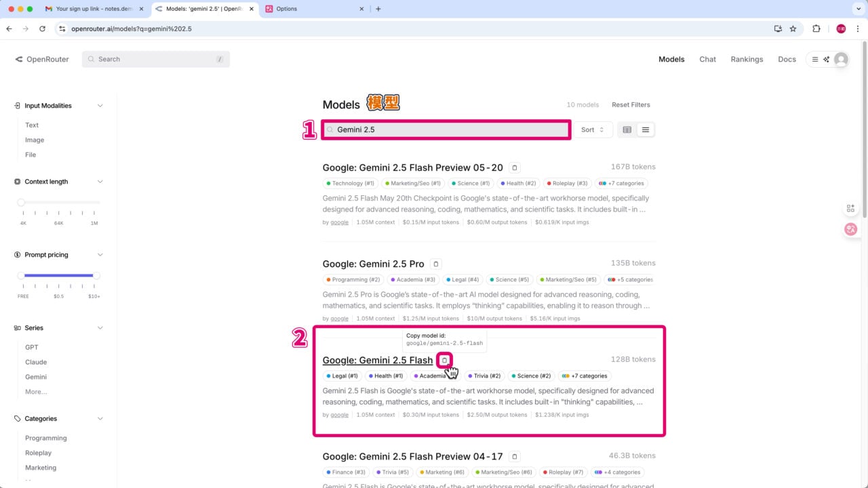Switch to table view layout icon

click(x=627, y=129)
